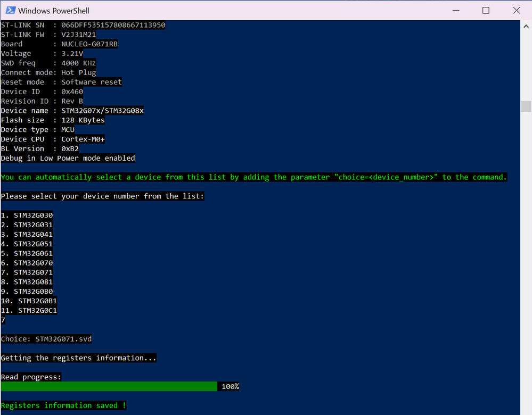Click list entry 1. STM32G030

click(27, 215)
